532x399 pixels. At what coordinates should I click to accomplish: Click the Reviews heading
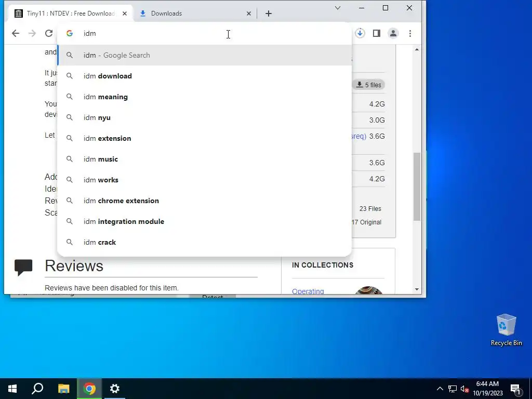coord(74,265)
